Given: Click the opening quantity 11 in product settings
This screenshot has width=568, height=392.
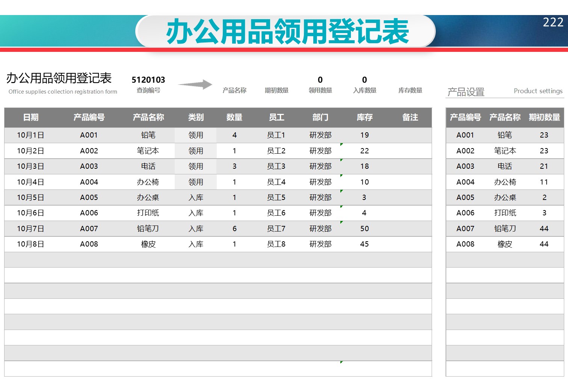Looking at the screenshot, I should [544, 182].
